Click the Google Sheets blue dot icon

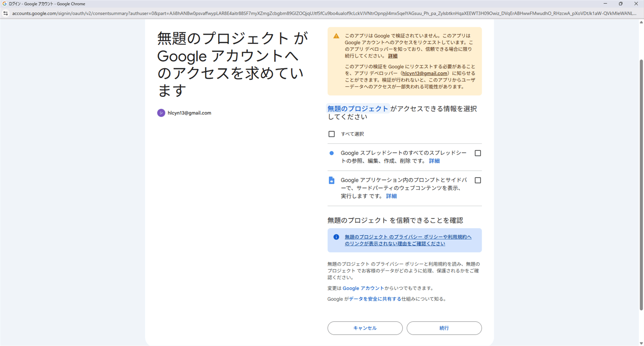[332, 153]
